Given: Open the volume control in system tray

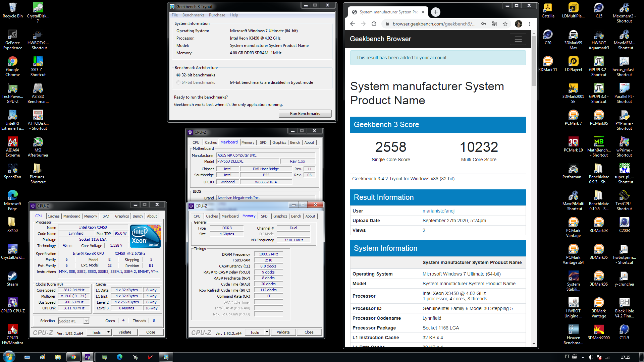Looking at the screenshot, I should point(591,357).
